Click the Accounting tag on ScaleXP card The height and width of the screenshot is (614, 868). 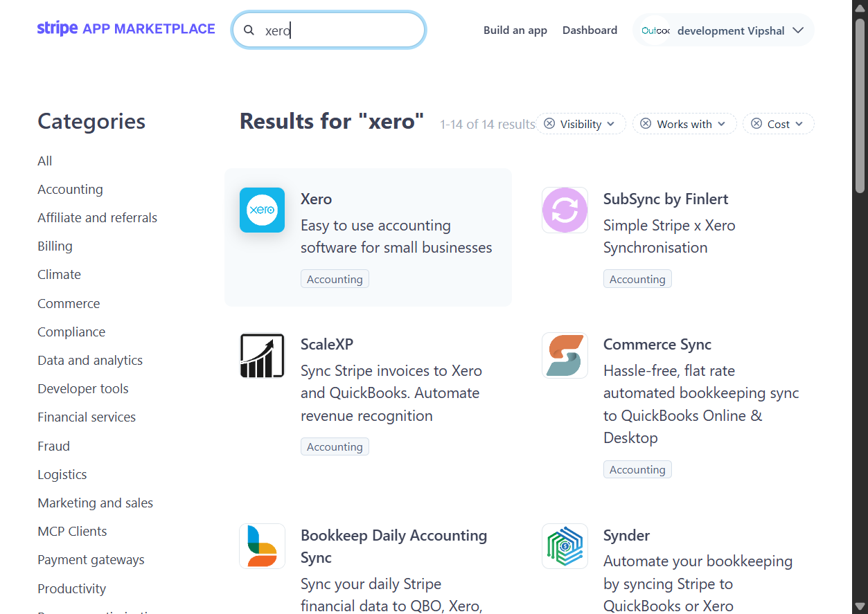point(335,446)
